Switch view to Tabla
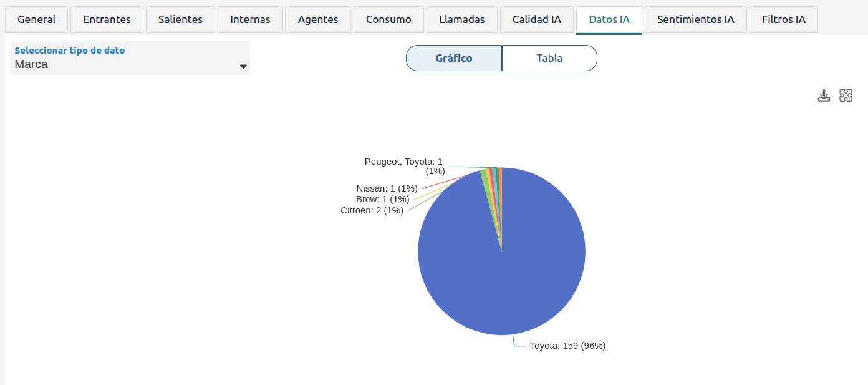Image resolution: width=868 pixels, height=385 pixels. 549,58
